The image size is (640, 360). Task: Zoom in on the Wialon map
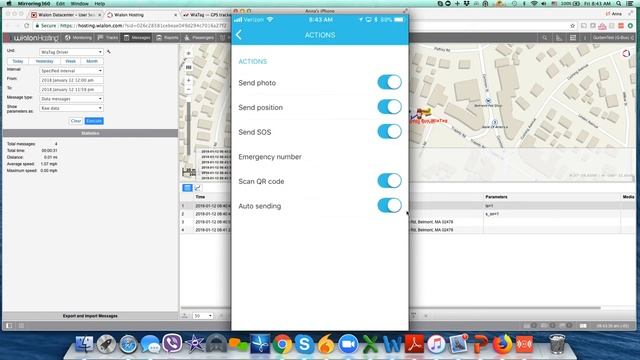[x=189, y=80]
